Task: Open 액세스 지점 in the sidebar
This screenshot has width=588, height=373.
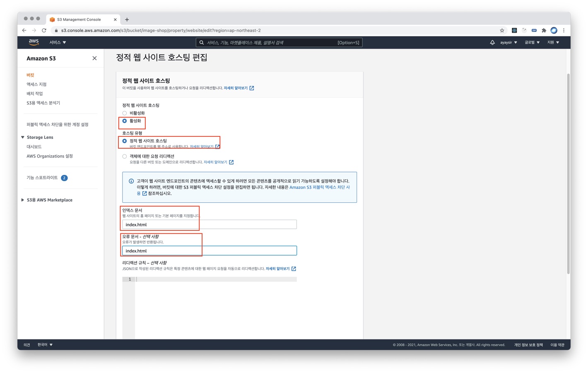Action: click(36, 84)
